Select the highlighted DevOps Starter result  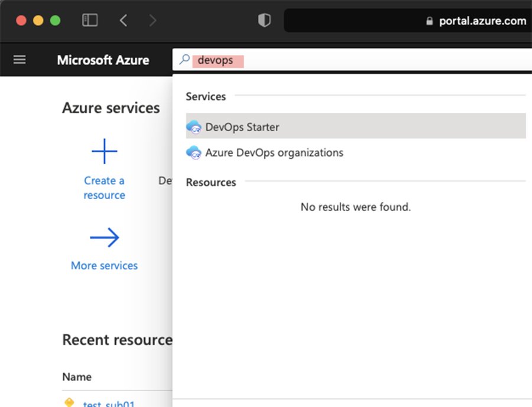[x=243, y=126]
